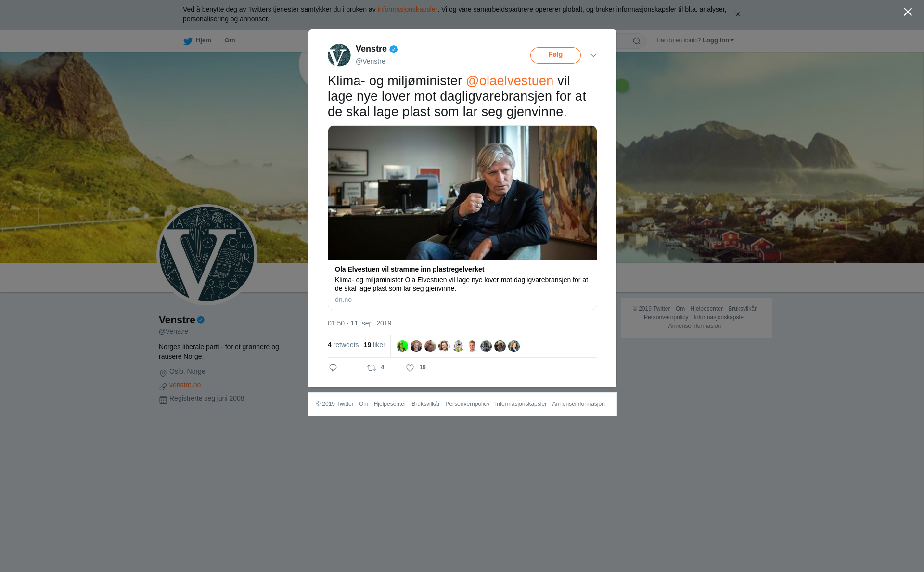
Task: Open the Om menu item
Action: (x=230, y=40)
